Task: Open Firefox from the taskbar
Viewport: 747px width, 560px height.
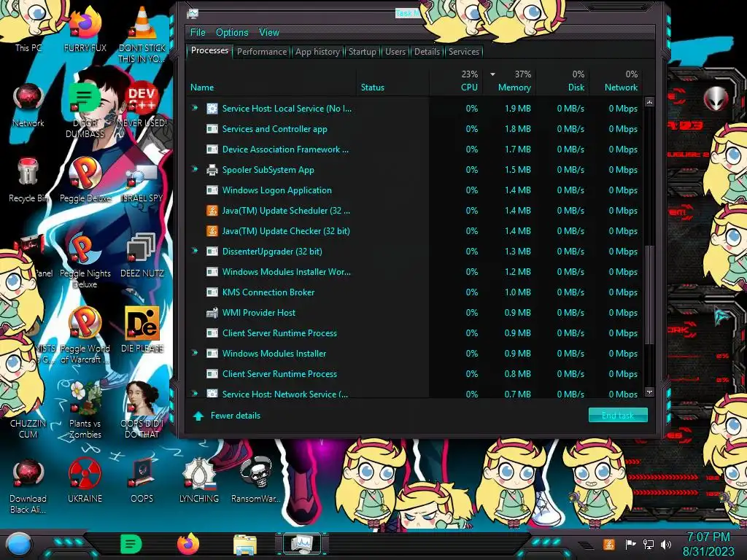Action: (188, 544)
